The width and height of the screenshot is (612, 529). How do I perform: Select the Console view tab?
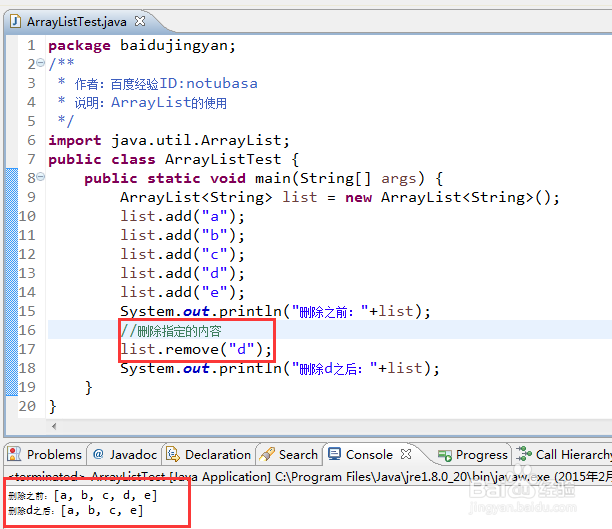pos(369,454)
